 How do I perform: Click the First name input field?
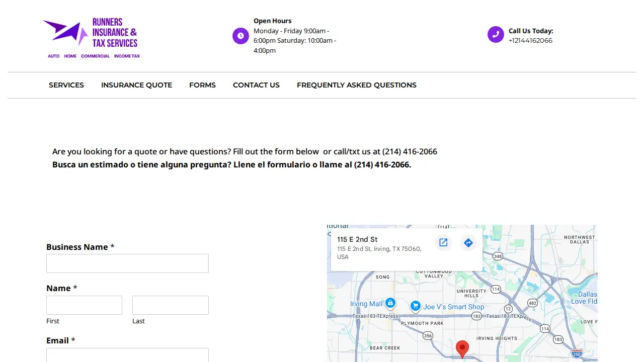[84, 305]
